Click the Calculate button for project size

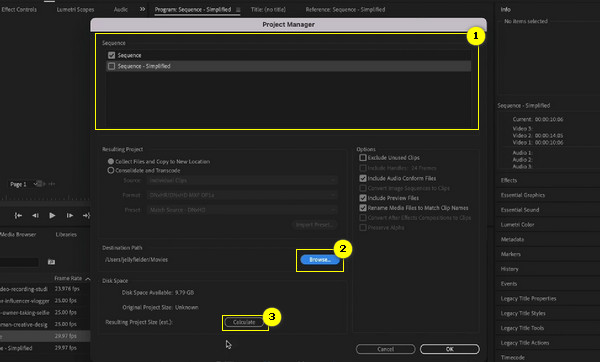244,322
